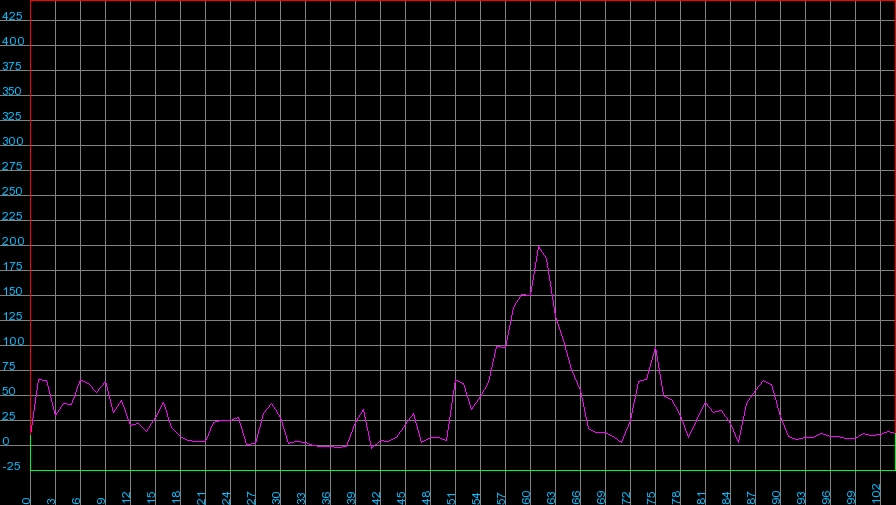Click the magenta curve's peak above x-label 75
Screen dimensions: 896x505
(655, 348)
